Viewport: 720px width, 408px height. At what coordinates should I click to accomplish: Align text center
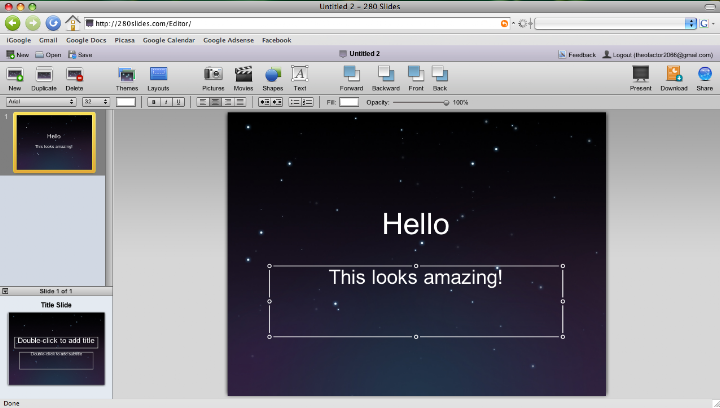[215, 102]
